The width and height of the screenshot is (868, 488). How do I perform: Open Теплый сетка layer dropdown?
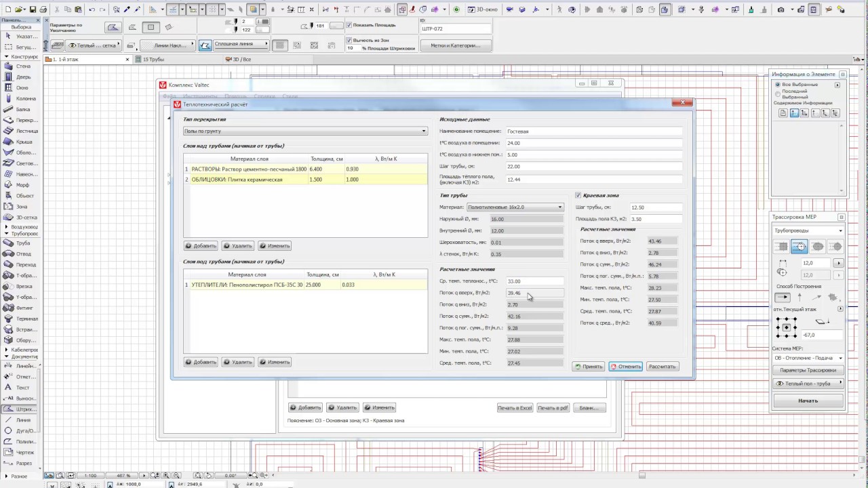pos(94,45)
